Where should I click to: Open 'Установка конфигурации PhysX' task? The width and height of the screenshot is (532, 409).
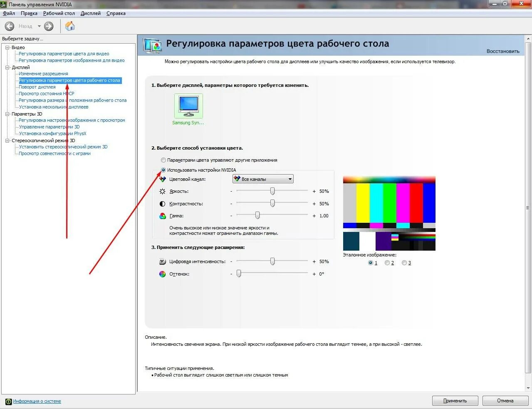coord(53,134)
